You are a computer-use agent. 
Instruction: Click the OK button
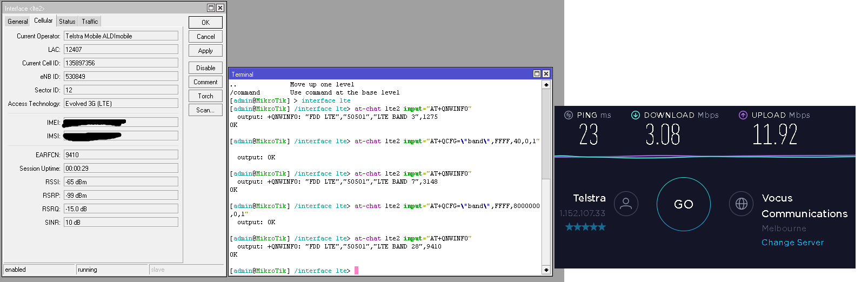click(205, 22)
